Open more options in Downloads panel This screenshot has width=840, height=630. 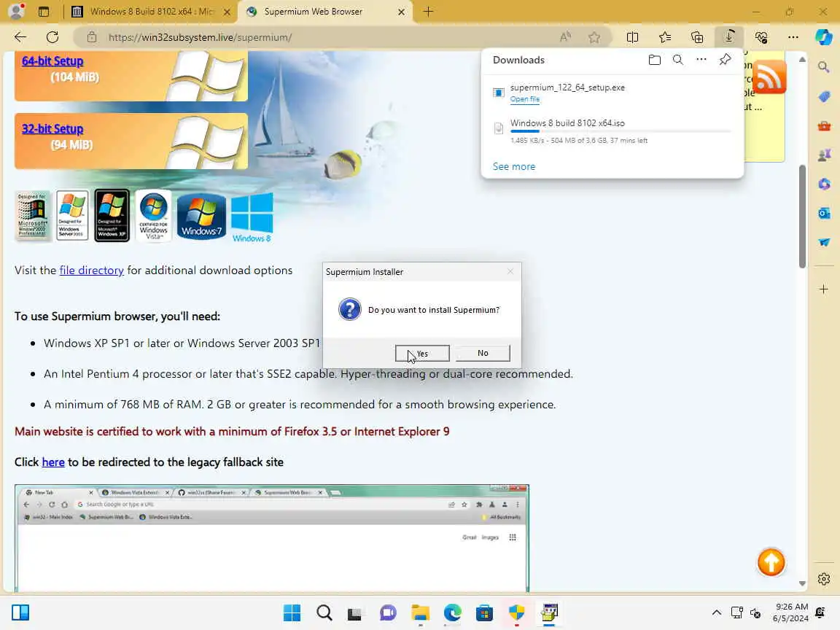tap(701, 60)
